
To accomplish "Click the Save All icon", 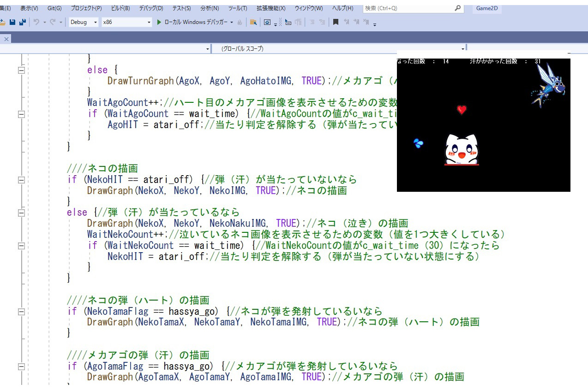I will pos(22,22).
